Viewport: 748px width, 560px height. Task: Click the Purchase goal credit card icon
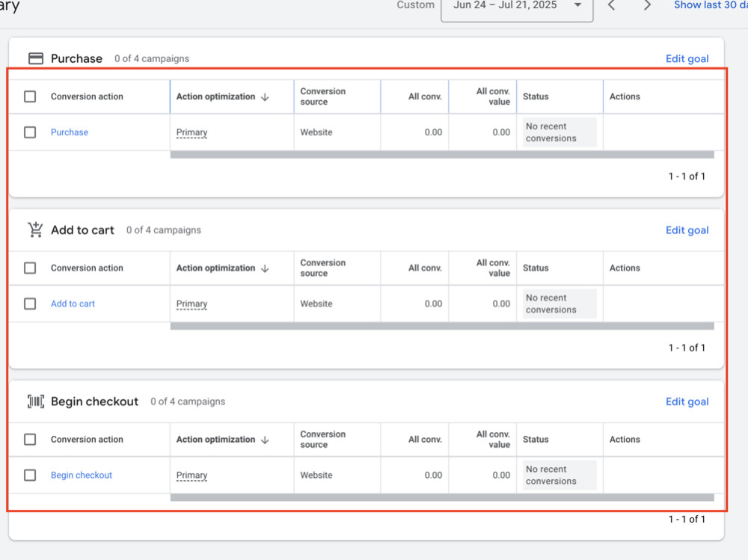coord(36,58)
